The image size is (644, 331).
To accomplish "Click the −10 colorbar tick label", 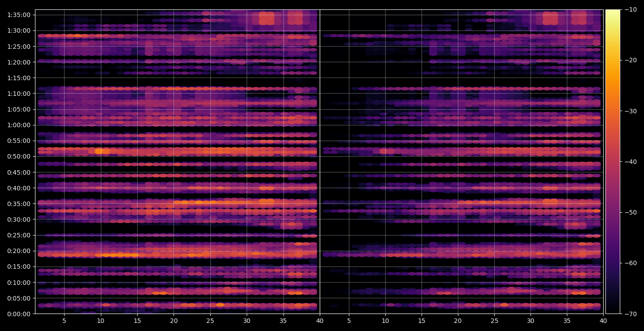I will click(630, 9).
